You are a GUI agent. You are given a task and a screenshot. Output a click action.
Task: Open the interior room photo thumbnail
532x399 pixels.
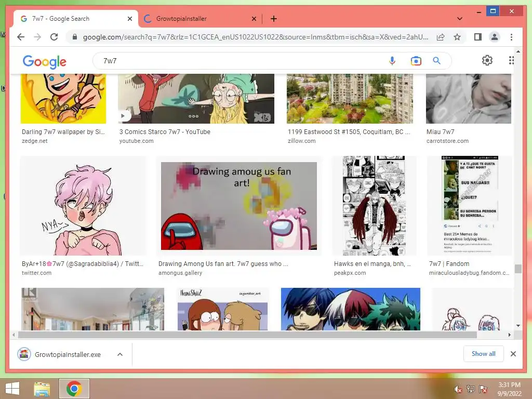click(92, 309)
